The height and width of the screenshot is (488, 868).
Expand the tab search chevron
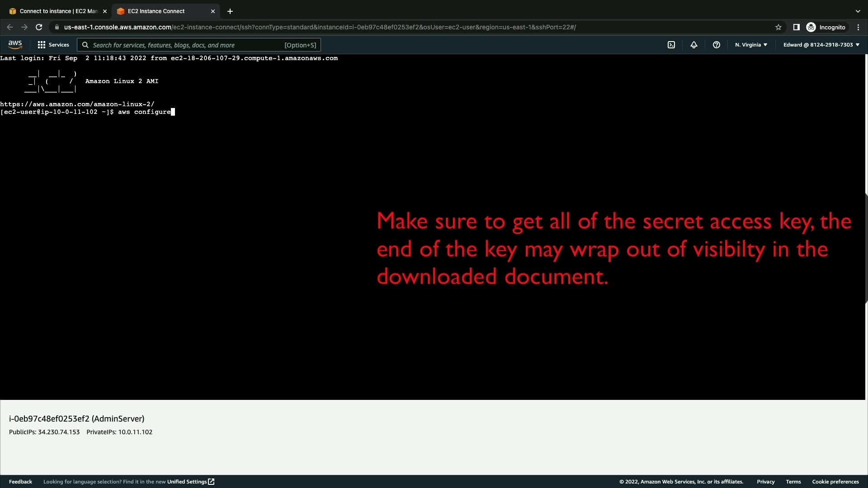tap(858, 11)
